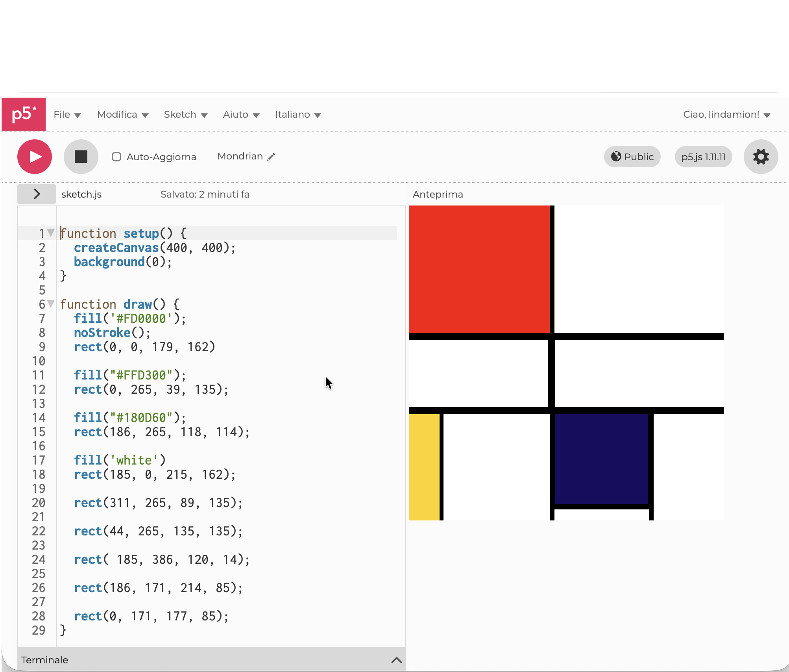This screenshot has width=789, height=672.
Task: Click the globe icon in Public badge
Action: click(x=616, y=156)
